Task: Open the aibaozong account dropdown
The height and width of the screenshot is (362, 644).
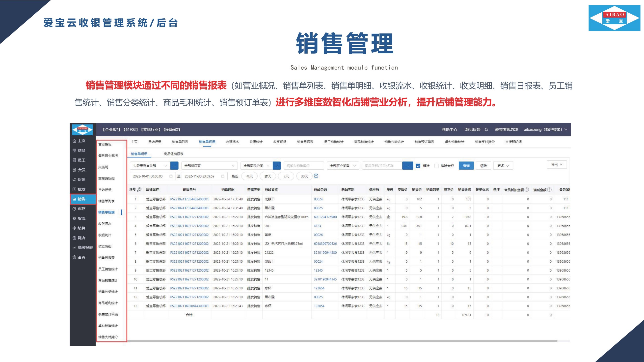Action: pos(545,130)
